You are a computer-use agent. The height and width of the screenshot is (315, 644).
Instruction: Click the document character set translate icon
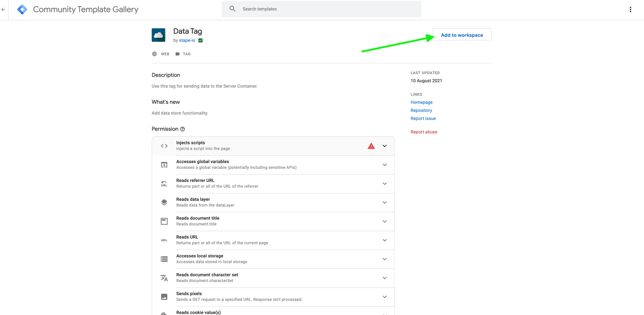click(x=164, y=278)
